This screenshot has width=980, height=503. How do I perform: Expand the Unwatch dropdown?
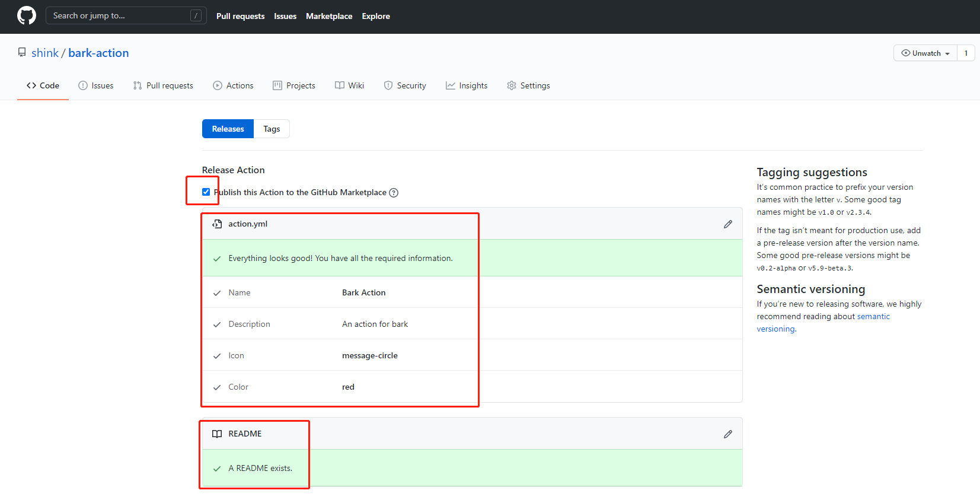925,53
